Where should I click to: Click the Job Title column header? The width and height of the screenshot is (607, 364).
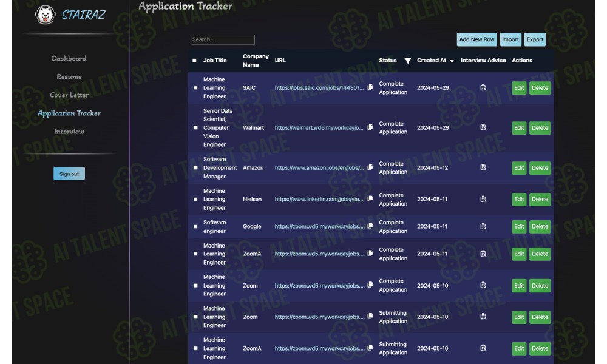(215, 61)
